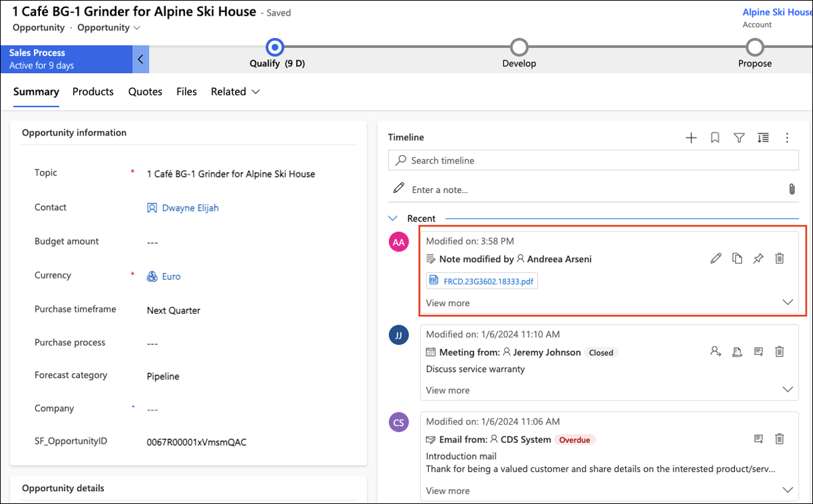This screenshot has width=813, height=504.
Task: Open the Euro currency link
Action: [x=171, y=276]
